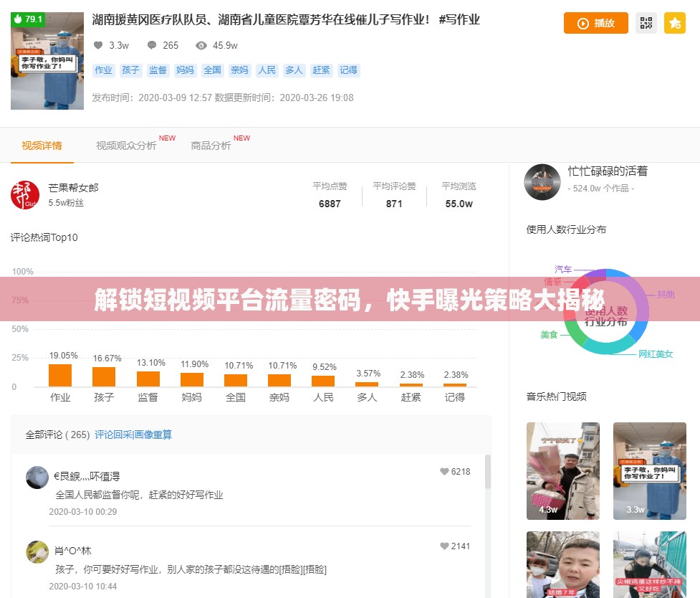
Task: Click the 妈妈 bar at 11.90%
Action: (192, 379)
